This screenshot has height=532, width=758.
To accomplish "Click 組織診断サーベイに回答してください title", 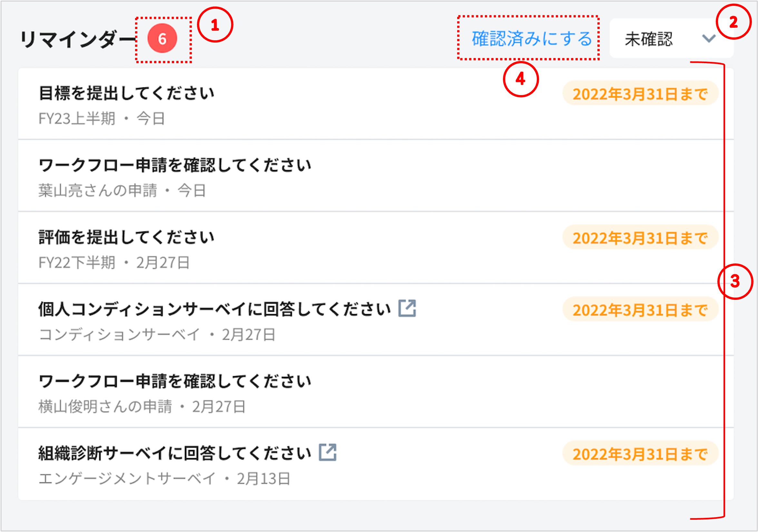I will point(175,453).
